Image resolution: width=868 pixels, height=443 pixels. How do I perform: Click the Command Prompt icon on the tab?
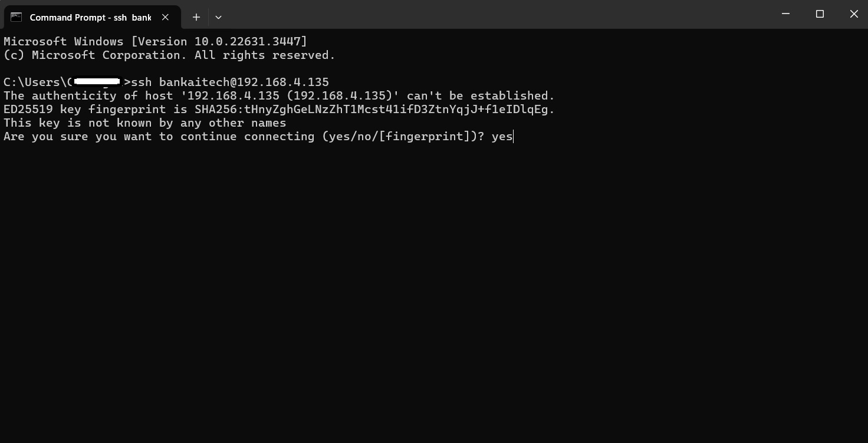click(16, 17)
